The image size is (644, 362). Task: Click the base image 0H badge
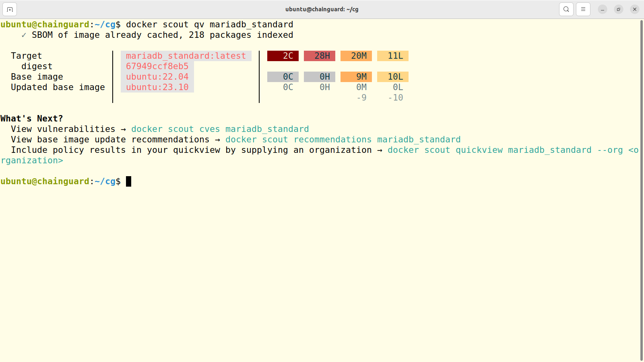[x=320, y=77]
